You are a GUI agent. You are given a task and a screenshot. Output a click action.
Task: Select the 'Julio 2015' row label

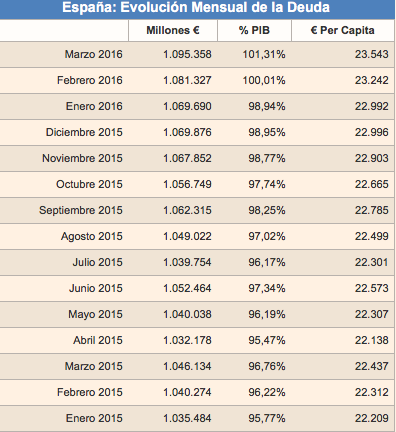98,262
